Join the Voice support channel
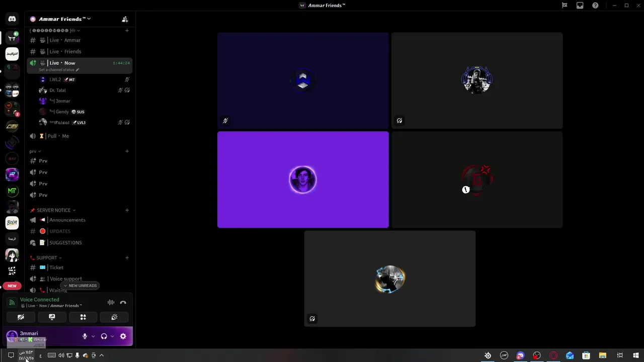The width and height of the screenshot is (644, 362). click(x=79, y=279)
